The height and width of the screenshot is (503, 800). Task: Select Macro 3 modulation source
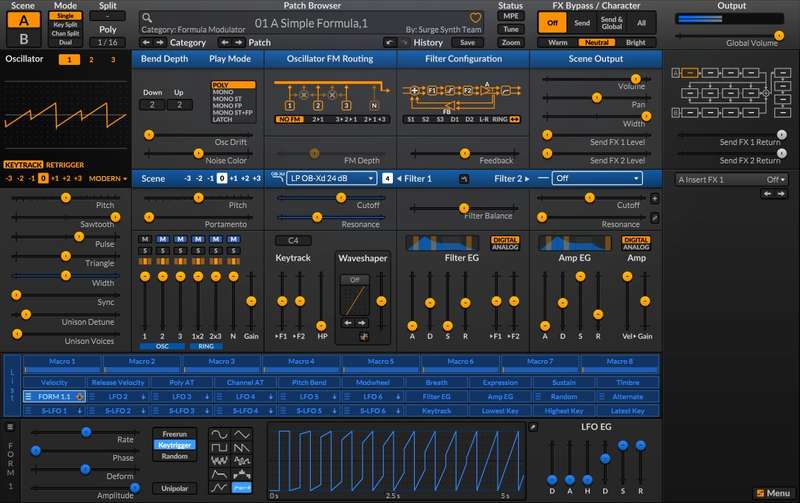(x=221, y=361)
